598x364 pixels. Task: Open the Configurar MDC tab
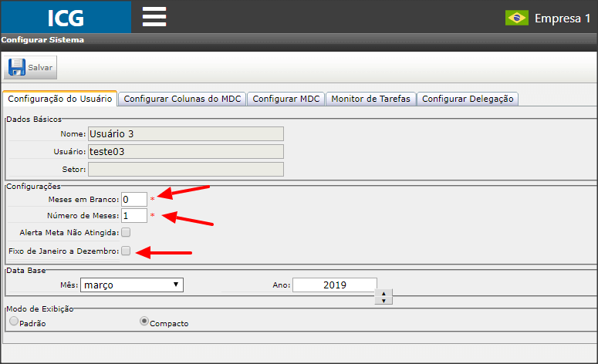click(286, 99)
